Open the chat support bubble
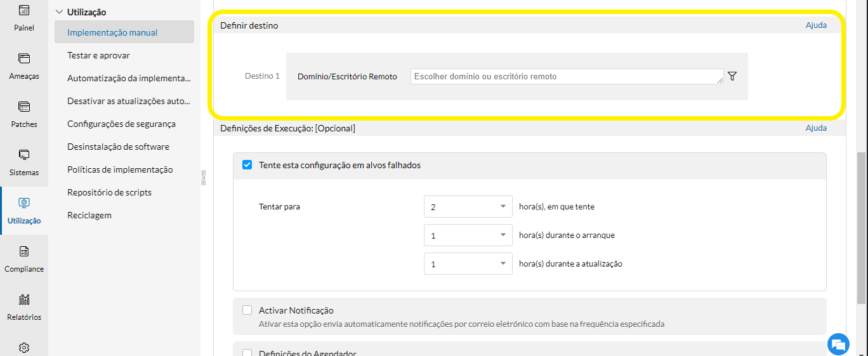 pos(838,344)
